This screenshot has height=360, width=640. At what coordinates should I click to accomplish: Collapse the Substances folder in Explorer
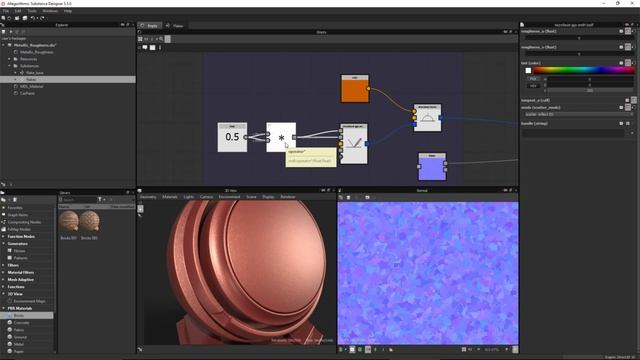click(9, 66)
